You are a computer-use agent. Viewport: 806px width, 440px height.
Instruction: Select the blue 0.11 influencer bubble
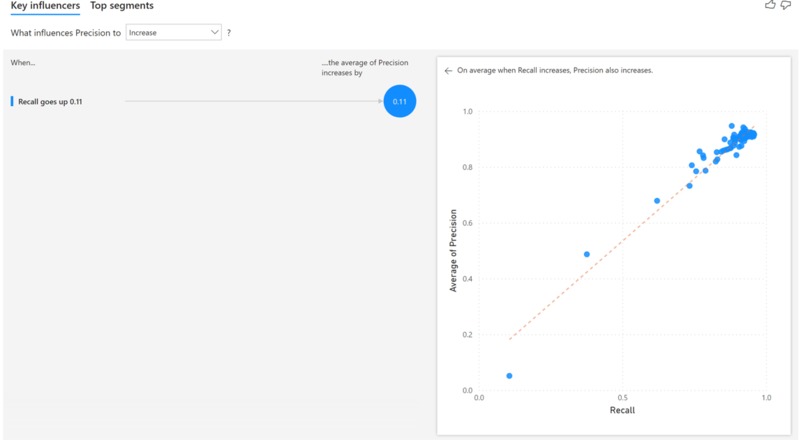point(399,101)
